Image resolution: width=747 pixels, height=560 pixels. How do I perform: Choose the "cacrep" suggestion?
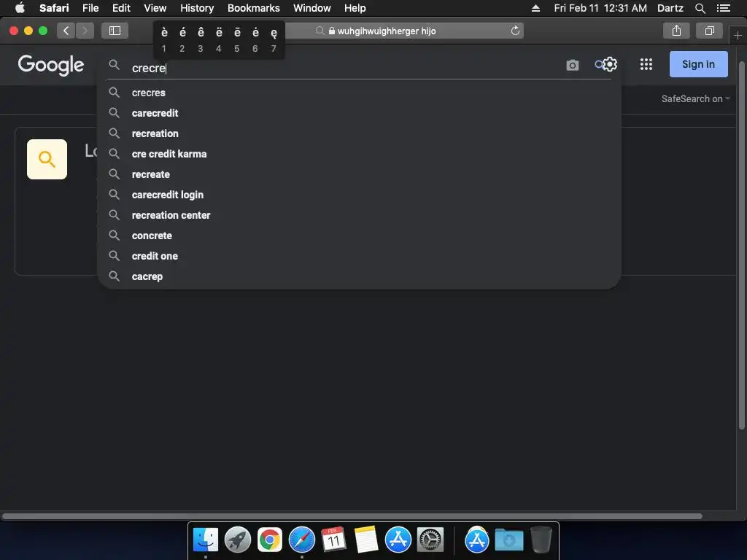[359, 276]
